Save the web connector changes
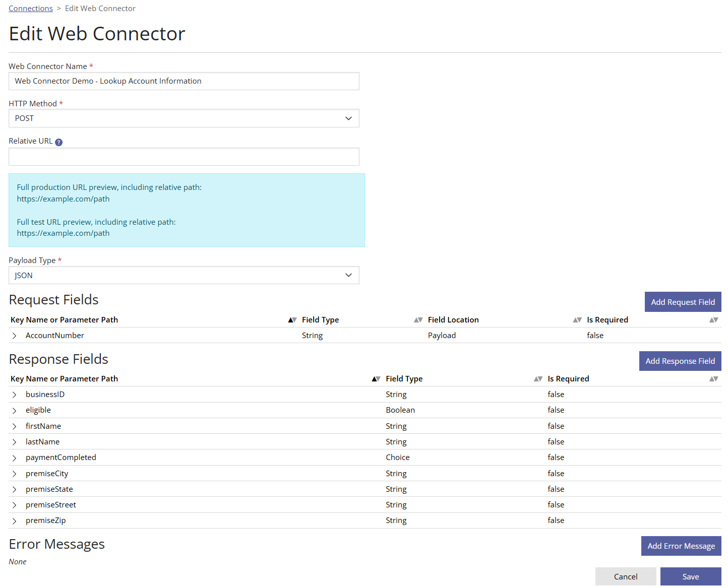This screenshot has width=728, height=587. (691, 576)
